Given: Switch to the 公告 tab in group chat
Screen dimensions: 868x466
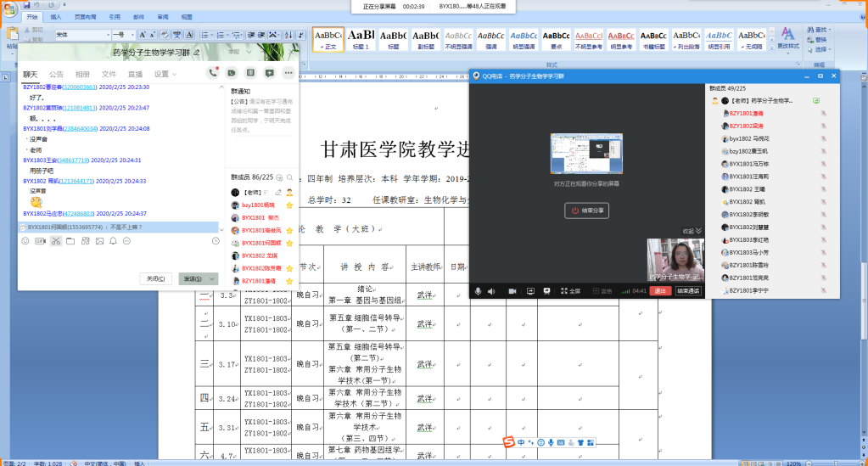Looking at the screenshot, I should pos(56,74).
